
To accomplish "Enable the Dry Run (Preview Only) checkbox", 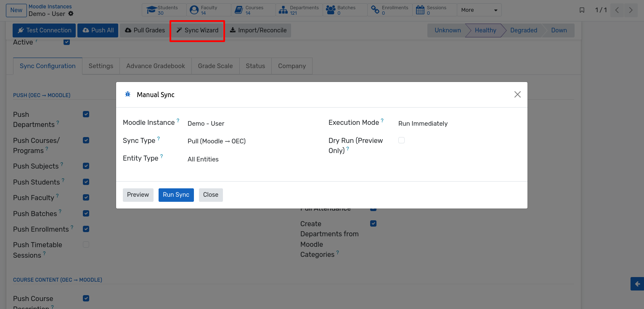I will [401, 140].
